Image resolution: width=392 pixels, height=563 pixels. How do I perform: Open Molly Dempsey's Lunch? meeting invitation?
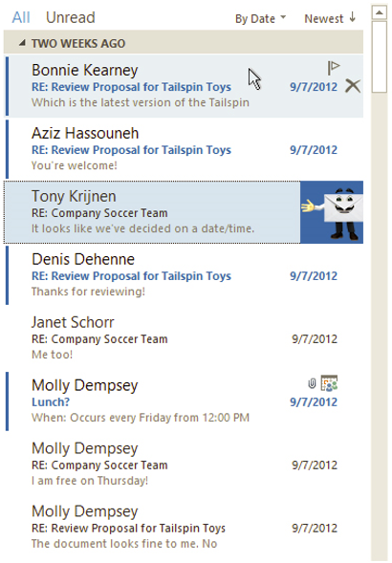point(185,401)
